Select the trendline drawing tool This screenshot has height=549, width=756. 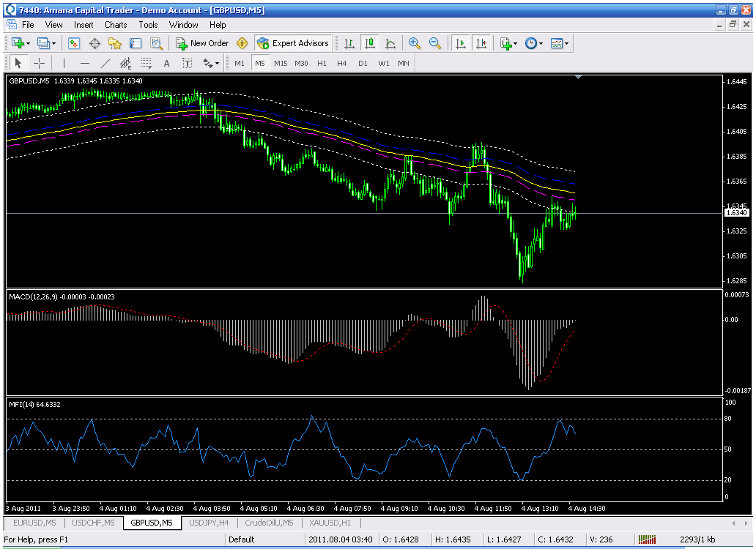[x=105, y=63]
